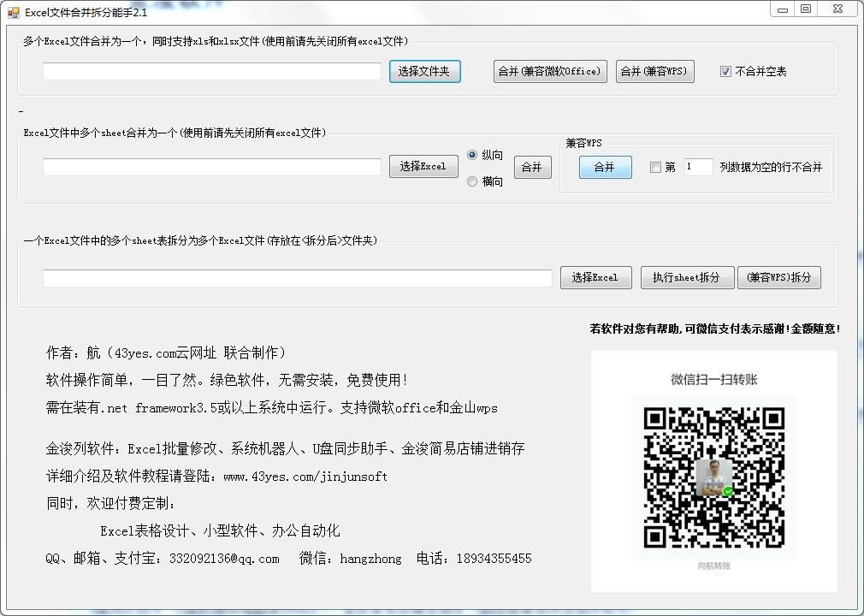This screenshot has width=864, height=616.
Task: Select the 横向 radio option
Action: (472, 181)
